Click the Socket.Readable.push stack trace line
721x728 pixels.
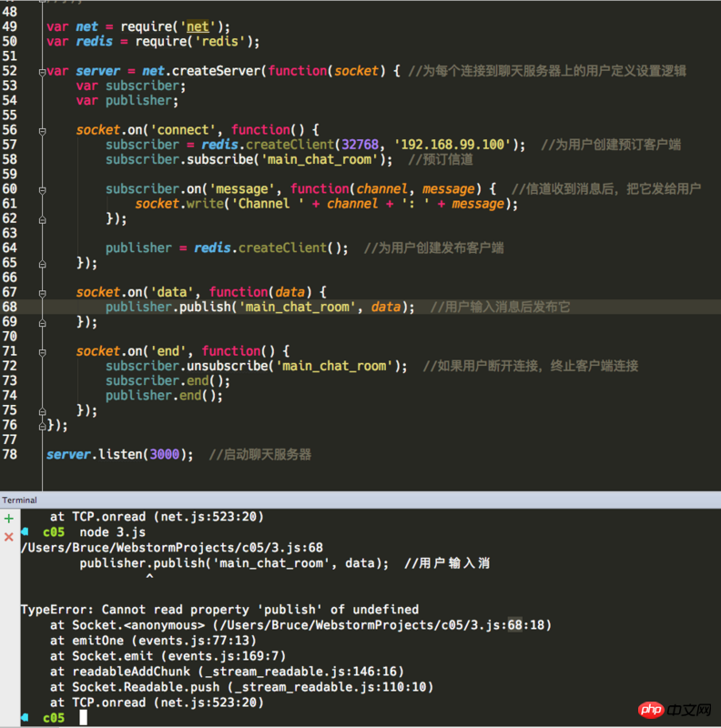click(242, 687)
